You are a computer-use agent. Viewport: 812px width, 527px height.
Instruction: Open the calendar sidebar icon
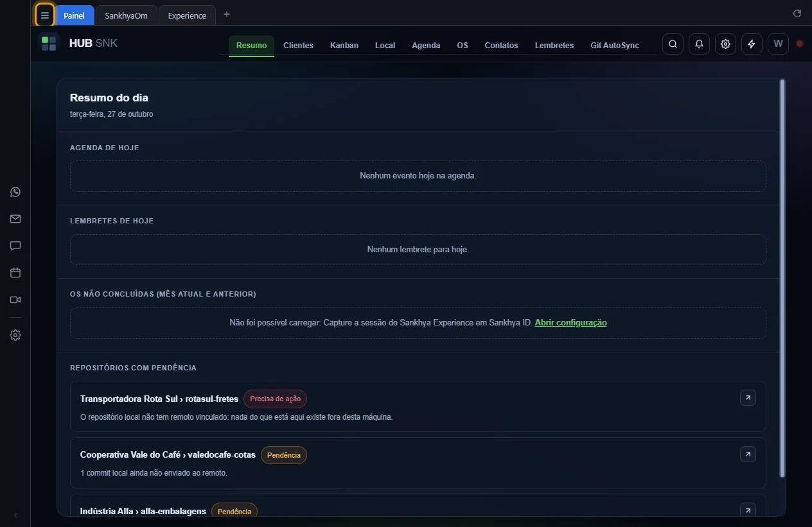pyautogui.click(x=15, y=273)
